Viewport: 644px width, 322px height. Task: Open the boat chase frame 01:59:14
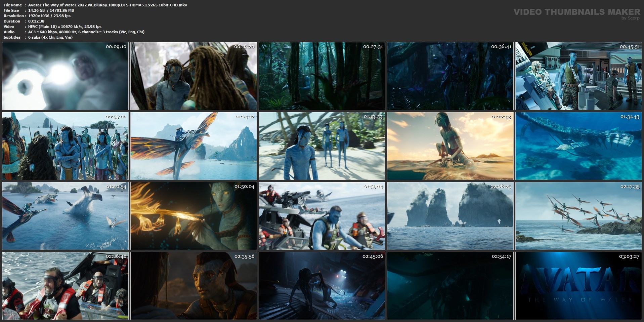coord(322,216)
